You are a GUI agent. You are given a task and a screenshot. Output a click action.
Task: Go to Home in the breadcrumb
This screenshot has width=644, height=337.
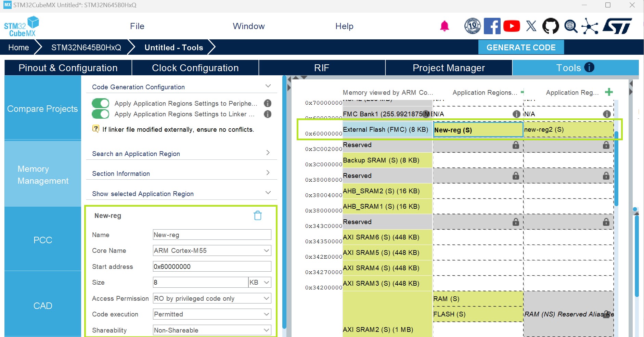[x=18, y=47]
